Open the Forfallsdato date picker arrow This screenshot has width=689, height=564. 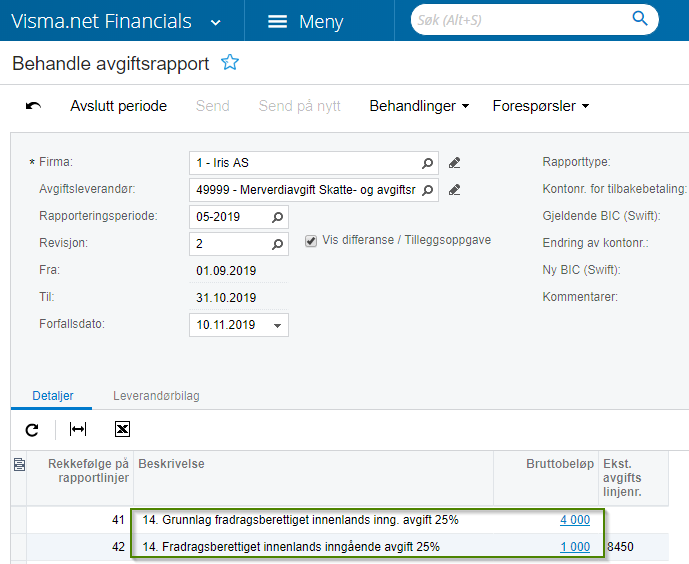point(277,325)
